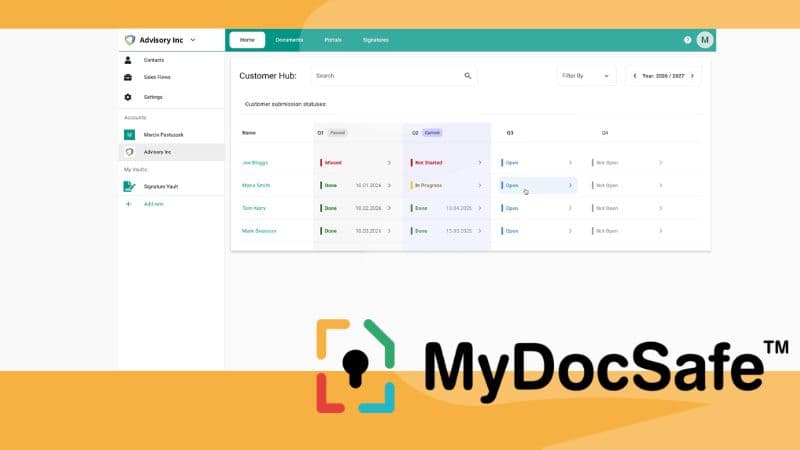Open the last customer name link
The image size is (800, 450).
click(x=259, y=231)
